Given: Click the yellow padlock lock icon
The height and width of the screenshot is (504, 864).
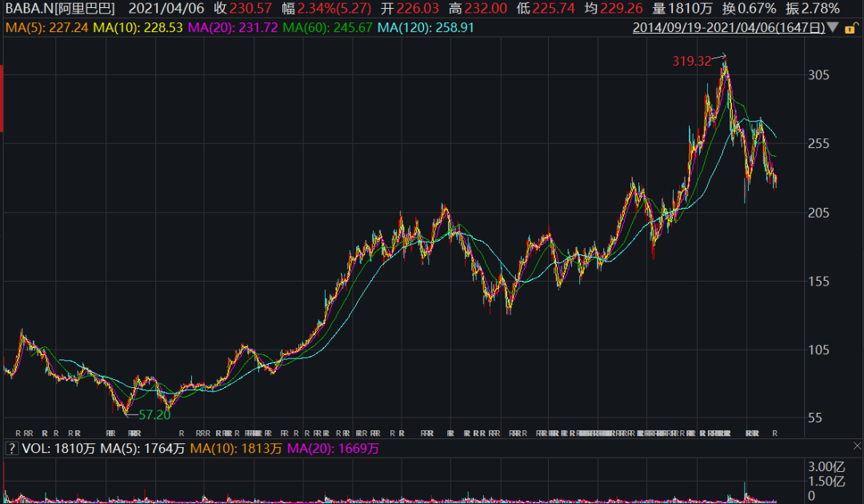Looking at the screenshot, I should click(x=854, y=28).
